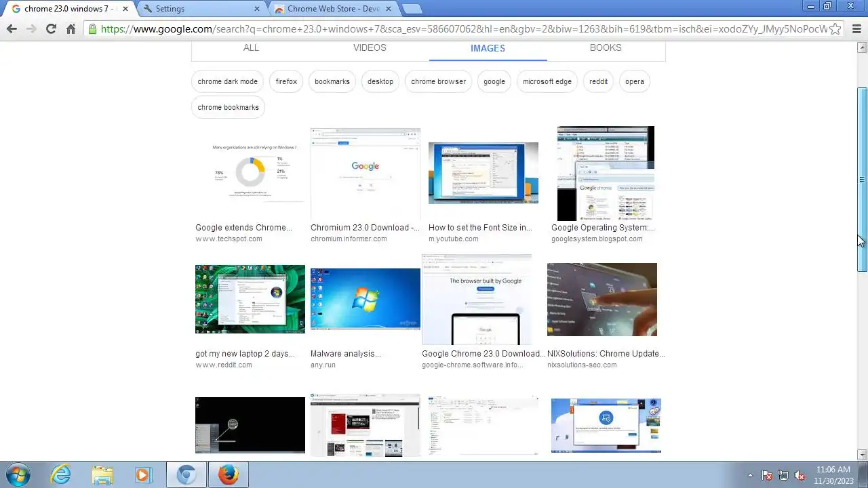Open the Chrome menu icon
Image resolution: width=868 pixels, height=488 pixels.
pyautogui.click(x=855, y=29)
